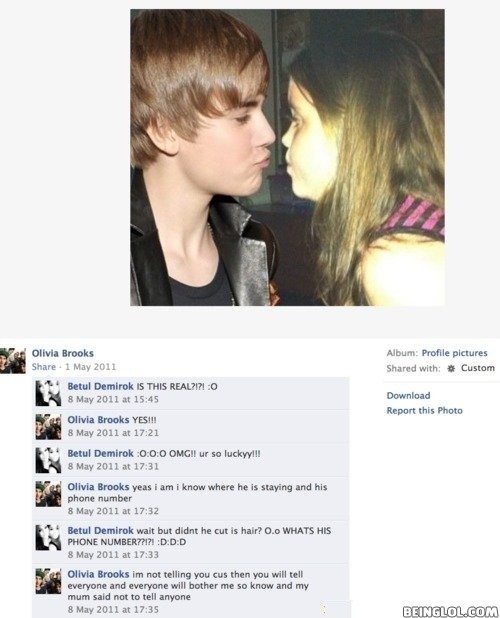Click the 1 May 2011 post date
This screenshot has height=618, width=500.
pos(90,367)
